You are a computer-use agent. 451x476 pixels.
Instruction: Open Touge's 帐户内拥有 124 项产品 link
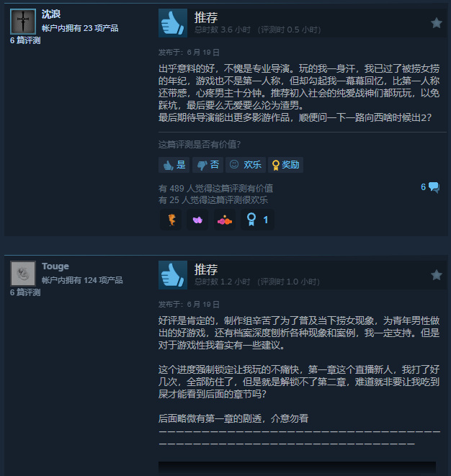(x=82, y=280)
